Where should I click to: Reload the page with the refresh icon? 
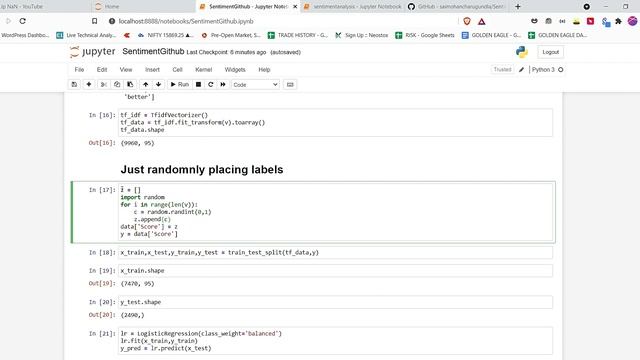[x=22, y=21]
